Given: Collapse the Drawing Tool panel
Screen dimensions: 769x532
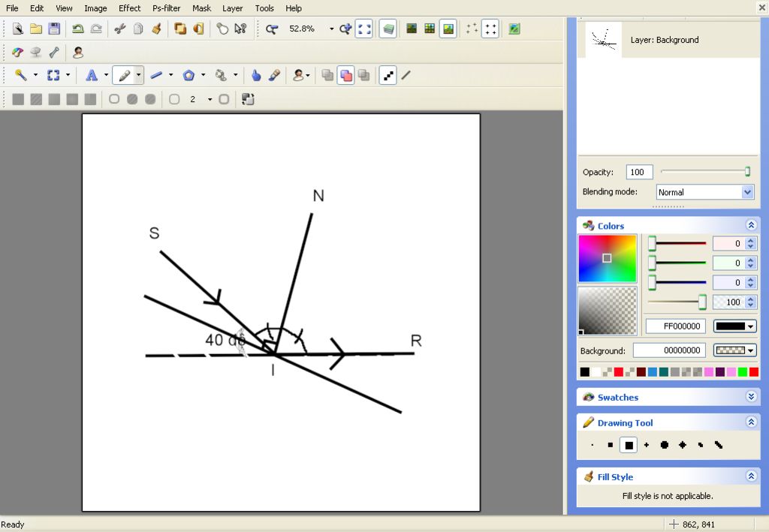Looking at the screenshot, I should tap(751, 422).
